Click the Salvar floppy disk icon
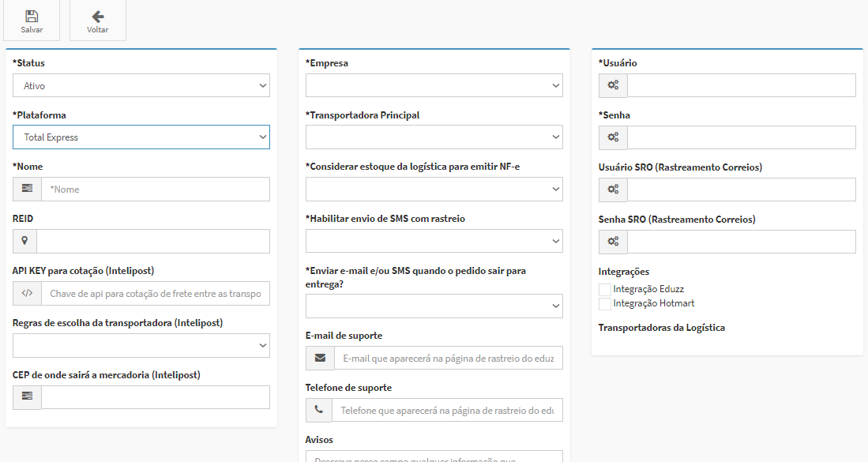This screenshot has width=868, height=462. click(x=32, y=17)
